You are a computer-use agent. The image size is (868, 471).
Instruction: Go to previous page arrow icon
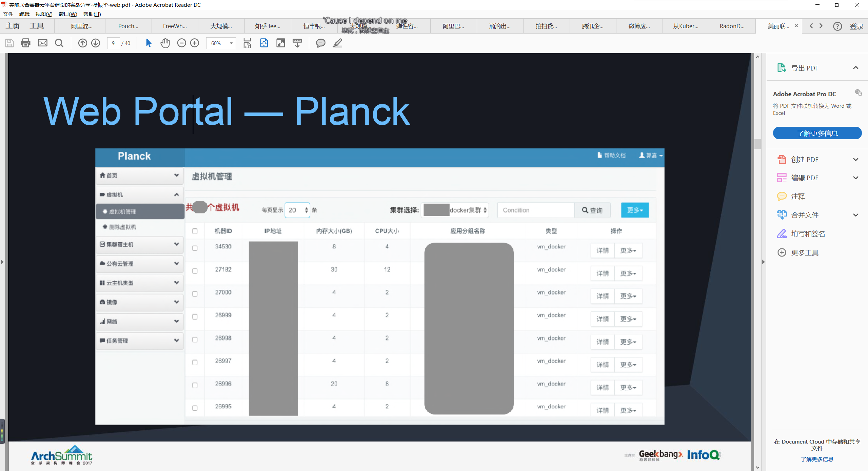82,43
